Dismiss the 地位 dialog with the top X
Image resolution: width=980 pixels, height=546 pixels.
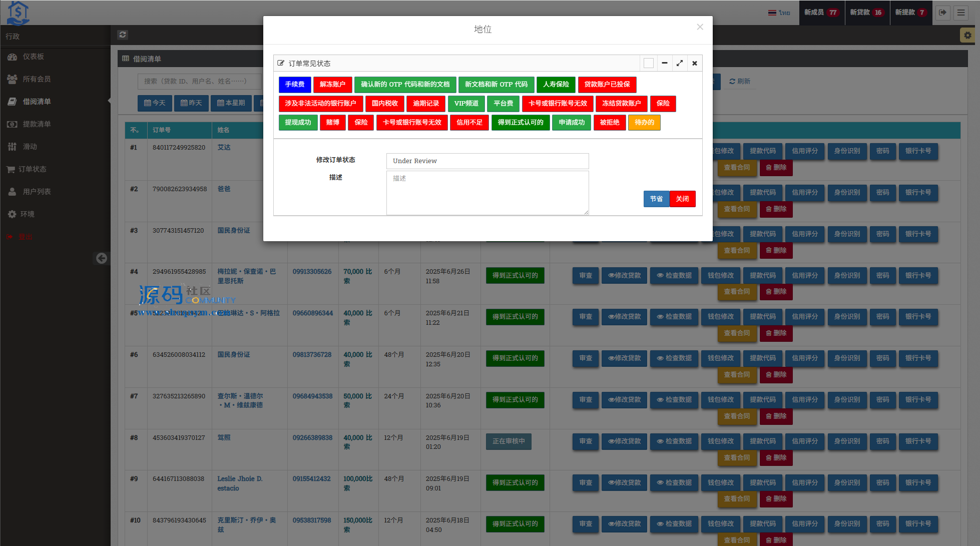tap(700, 27)
